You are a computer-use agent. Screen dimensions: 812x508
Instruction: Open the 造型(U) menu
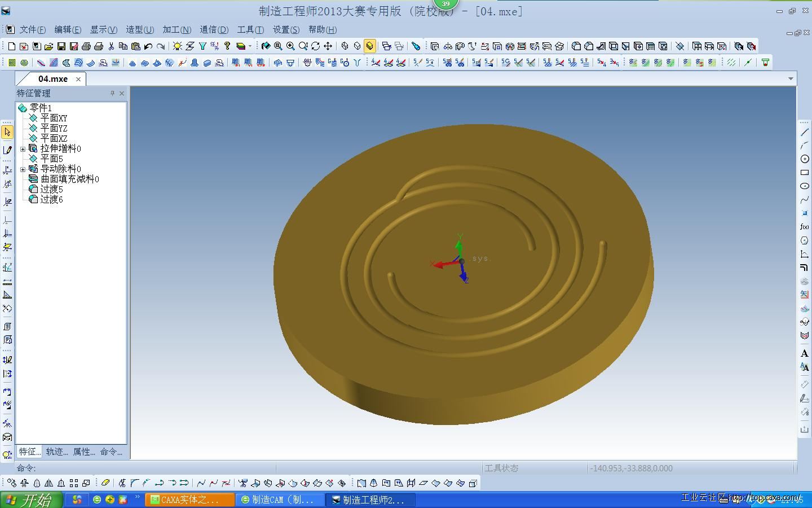pyautogui.click(x=140, y=30)
